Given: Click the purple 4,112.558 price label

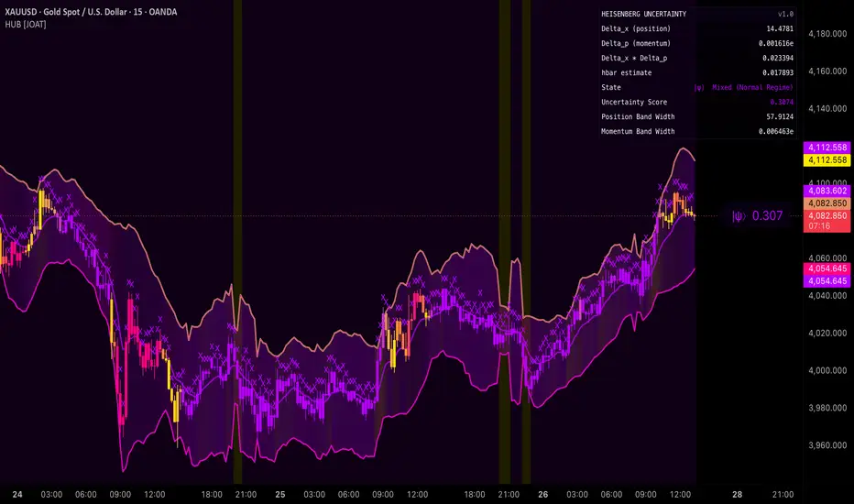Looking at the screenshot, I should click(827, 148).
